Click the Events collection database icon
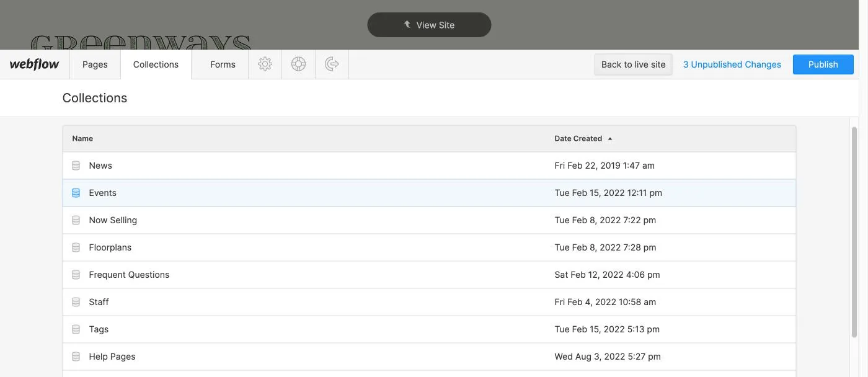This screenshot has width=868, height=377. coord(76,193)
